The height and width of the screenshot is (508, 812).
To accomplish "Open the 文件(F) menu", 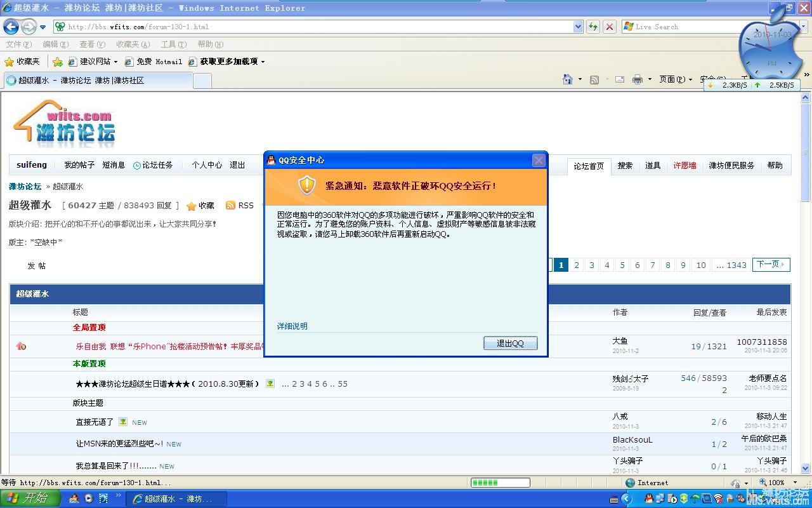I will point(18,44).
